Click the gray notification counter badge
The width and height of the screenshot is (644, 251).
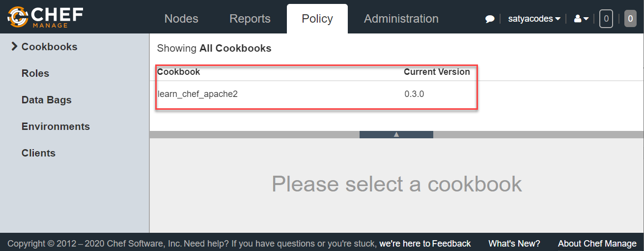point(630,19)
